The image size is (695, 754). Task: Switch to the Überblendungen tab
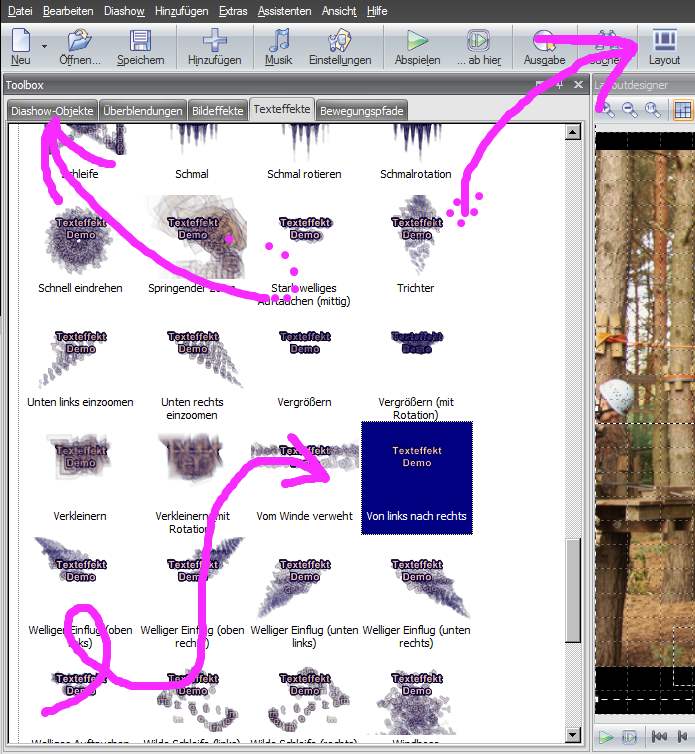point(143,111)
